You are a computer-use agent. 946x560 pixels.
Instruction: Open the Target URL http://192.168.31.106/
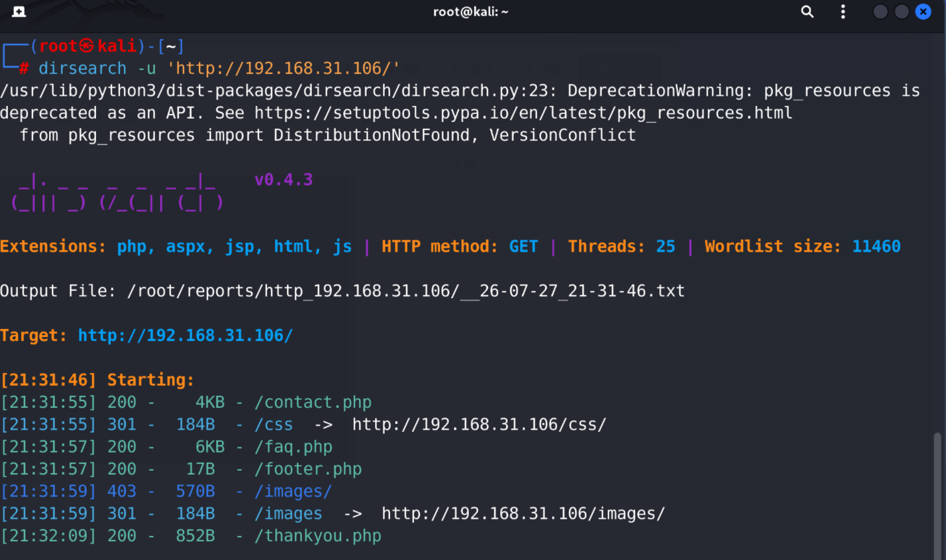tap(185, 336)
